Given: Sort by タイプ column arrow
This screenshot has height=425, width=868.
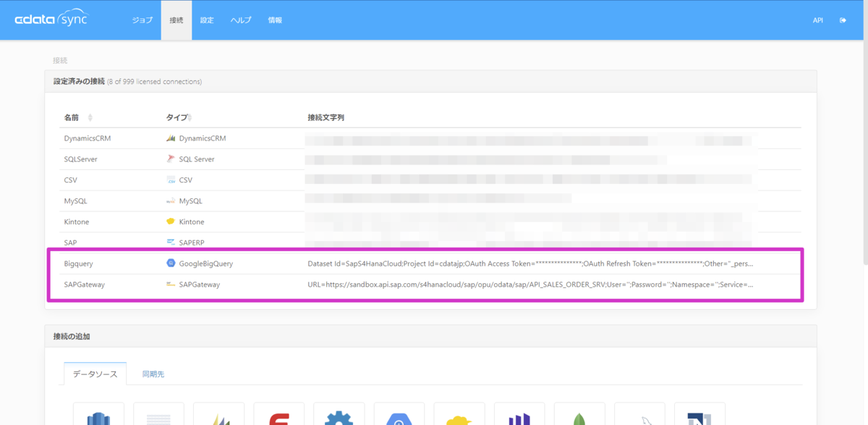Looking at the screenshot, I should 190,117.
